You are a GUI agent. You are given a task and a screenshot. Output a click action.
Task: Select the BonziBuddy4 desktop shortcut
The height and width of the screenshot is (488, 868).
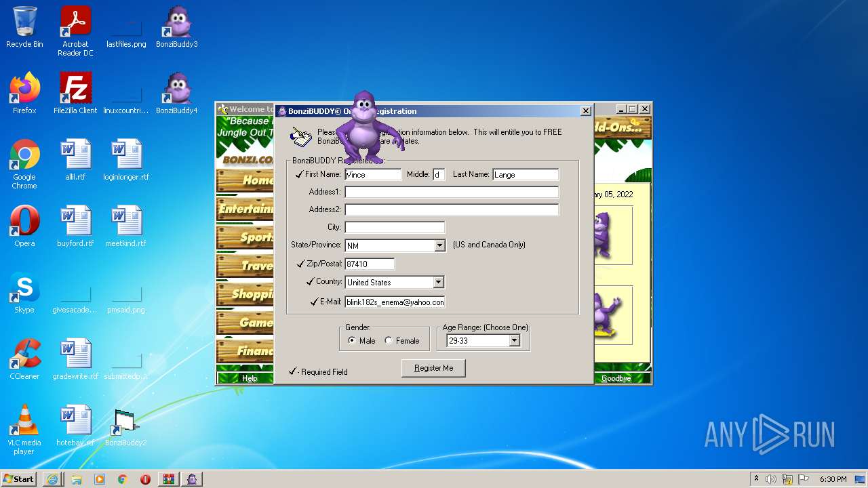(176, 94)
